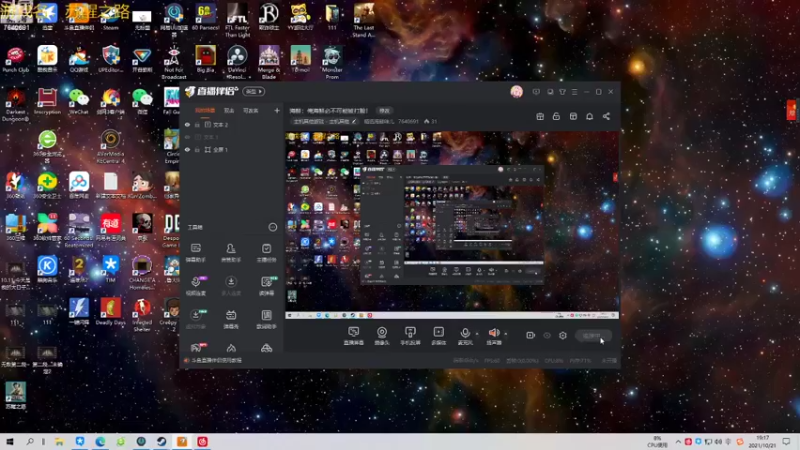800x450 pixels.
Task: Expand the speaker options arrow
Action: tap(506, 334)
